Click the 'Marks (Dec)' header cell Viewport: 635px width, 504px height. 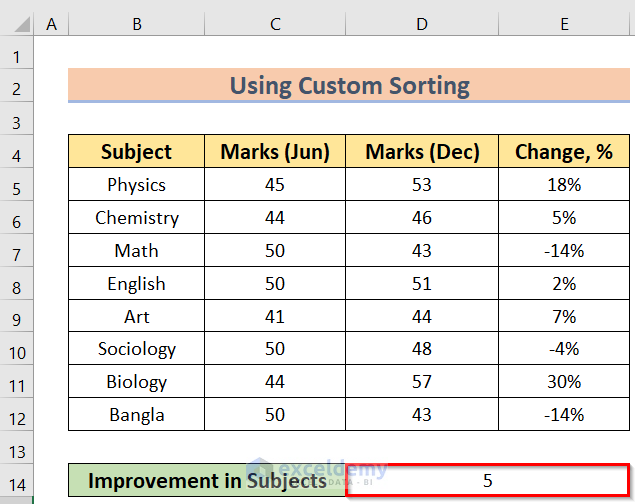point(422,152)
